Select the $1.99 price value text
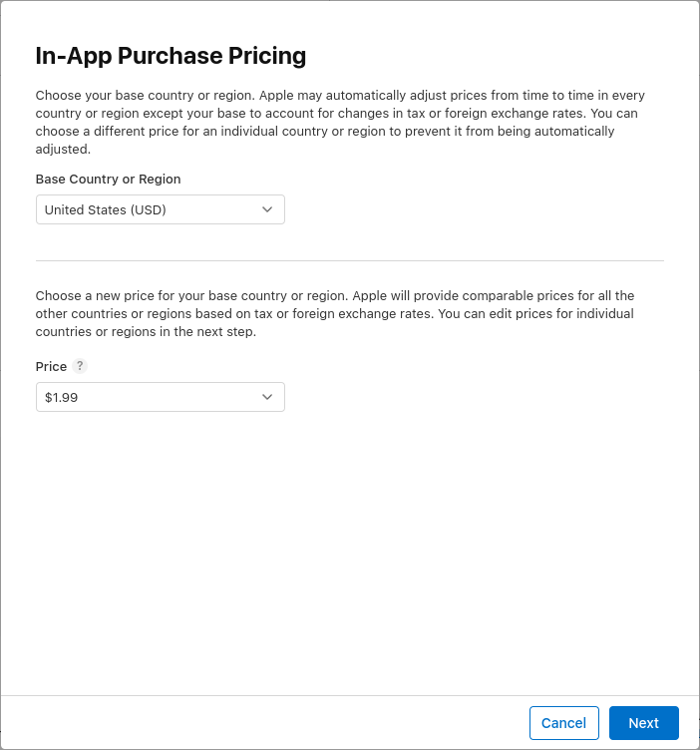Viewport: 700px width, 750px height. pos(61,397)
